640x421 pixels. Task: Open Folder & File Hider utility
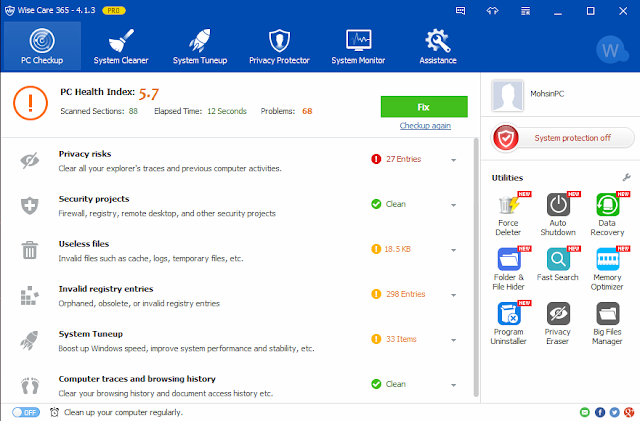click(x=508, y=269)
